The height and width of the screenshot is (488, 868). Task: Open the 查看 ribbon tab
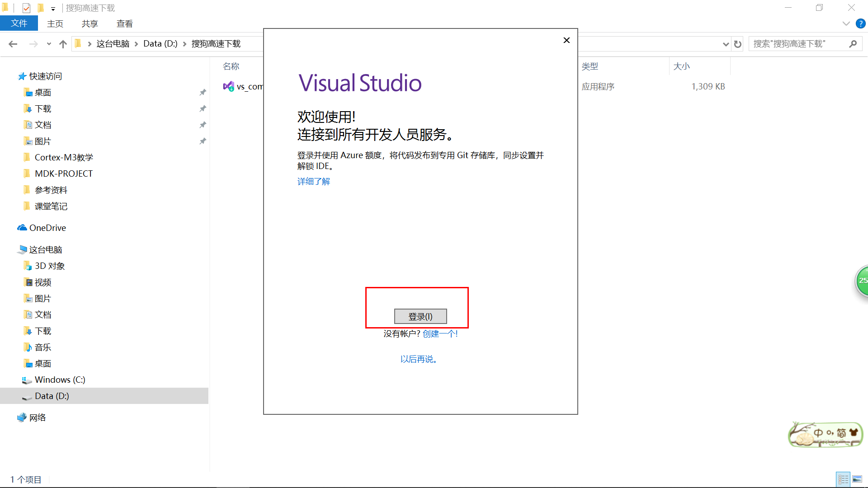[124, 23]
